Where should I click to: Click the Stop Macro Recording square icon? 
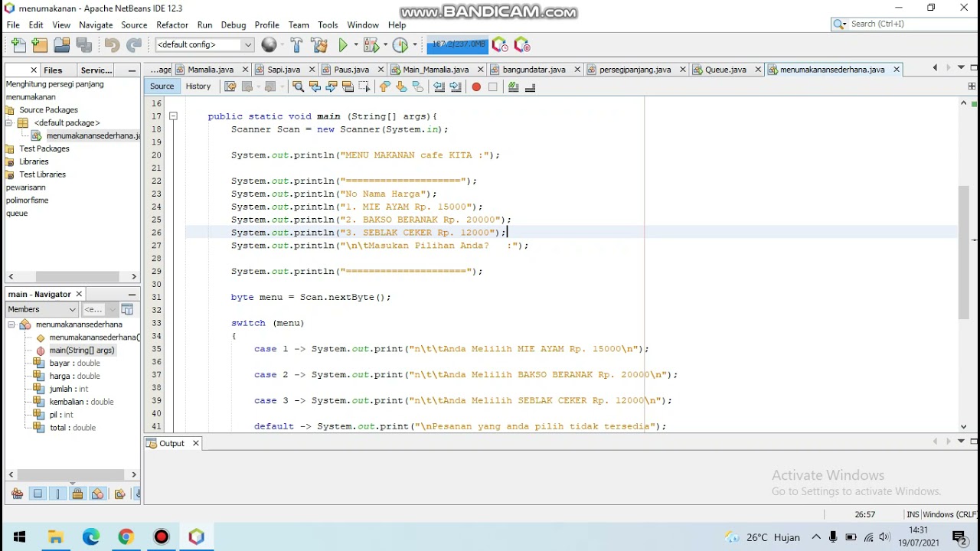point(493,86)
